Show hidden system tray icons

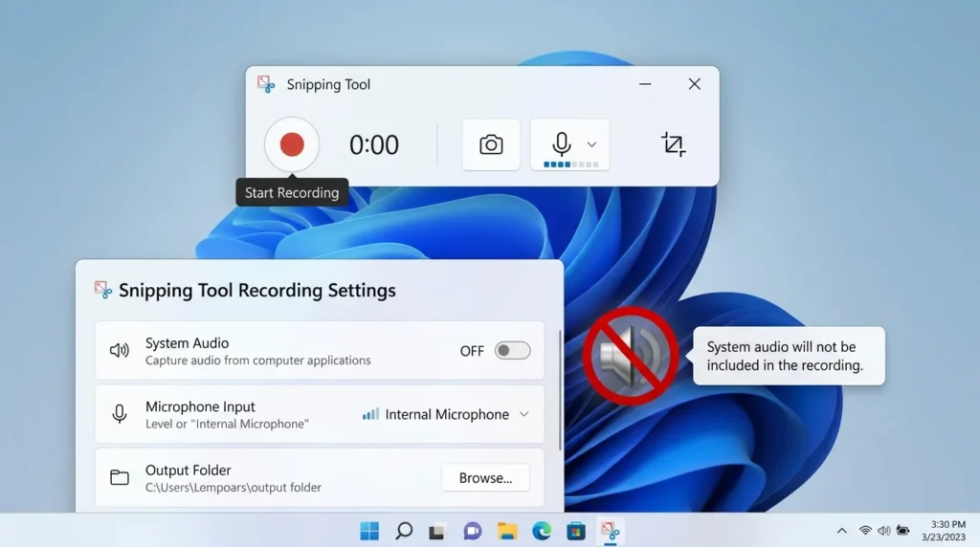(842, 531)
